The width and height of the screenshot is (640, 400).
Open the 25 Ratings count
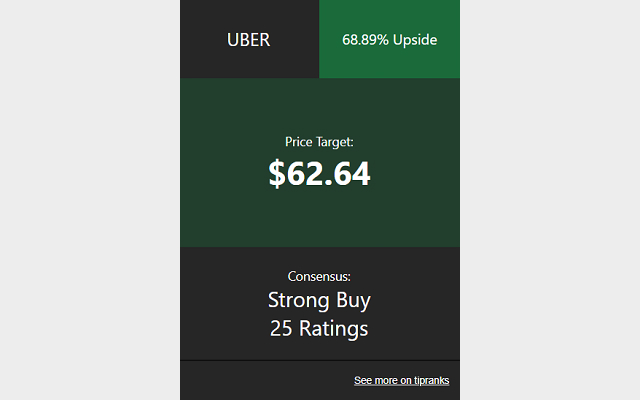(x=319, y=329)
